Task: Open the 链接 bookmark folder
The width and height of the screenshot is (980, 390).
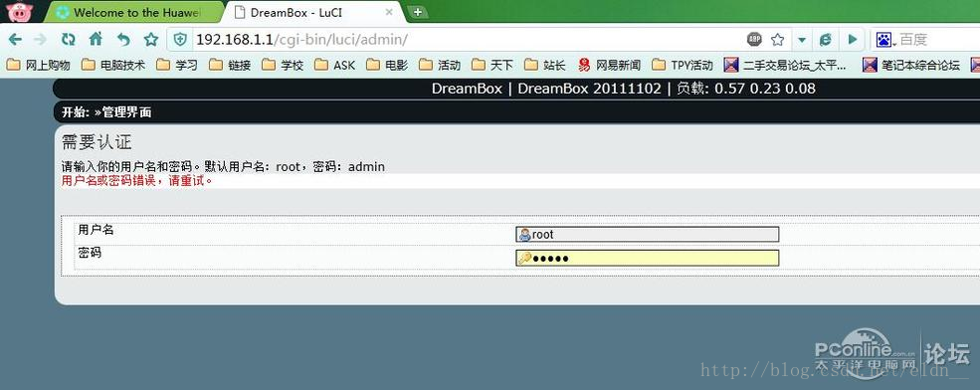Action: click(x=230, y=65)
